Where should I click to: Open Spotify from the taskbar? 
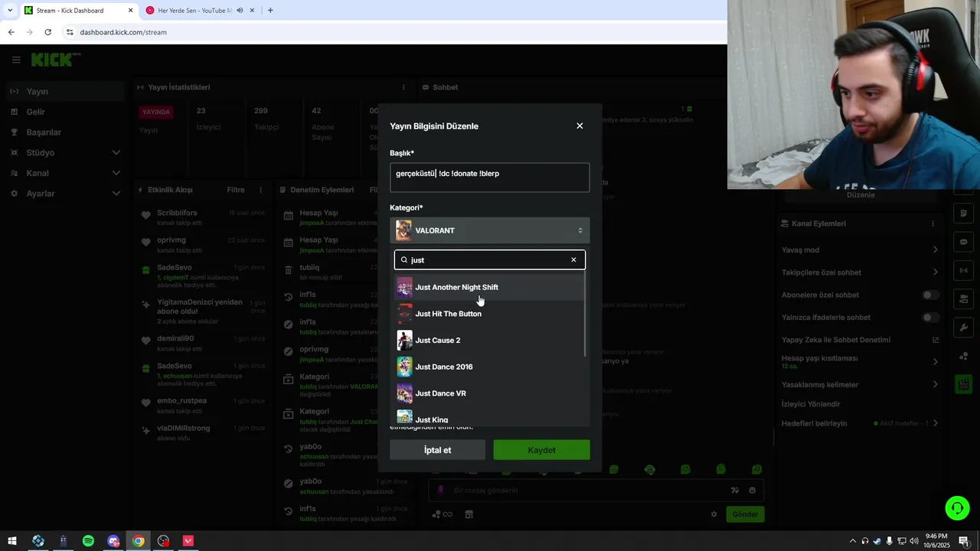pyautogui.click(x=88, y=541)
